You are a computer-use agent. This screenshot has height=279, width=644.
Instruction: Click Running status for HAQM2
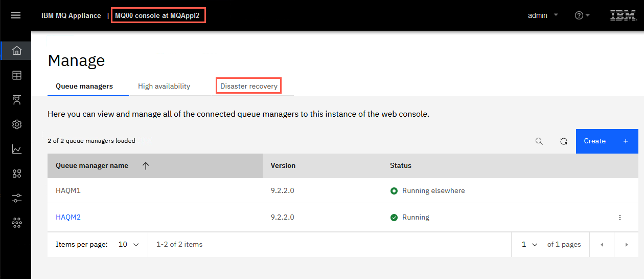pos(416,217)
